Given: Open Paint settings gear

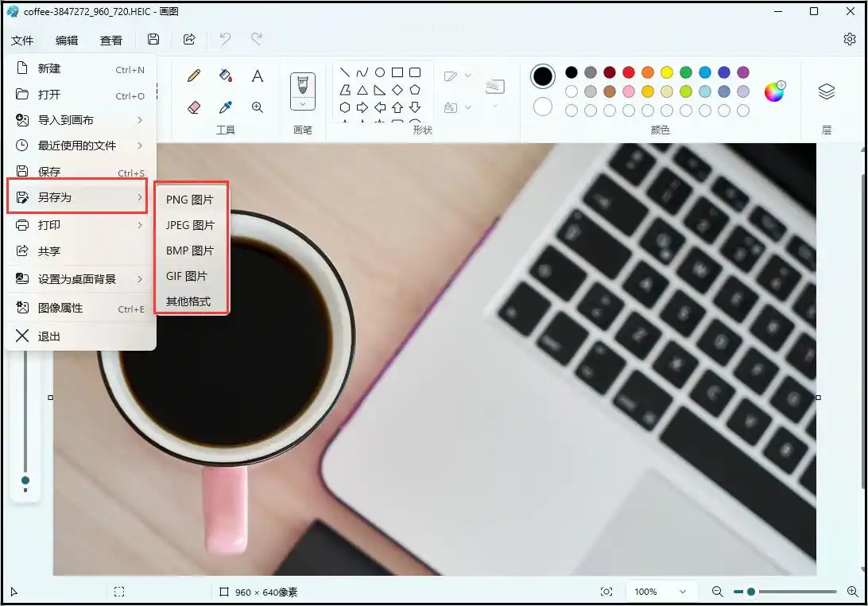Looking at the screenshot, I should point(849,39).
